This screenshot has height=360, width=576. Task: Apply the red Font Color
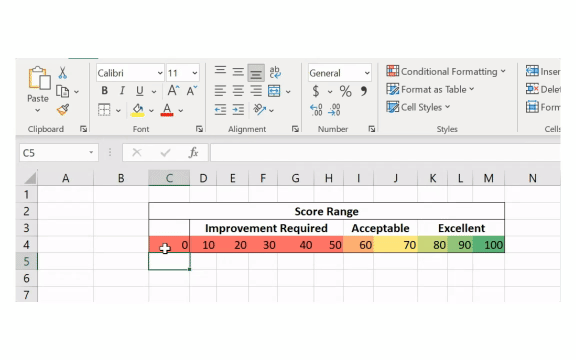(167, 110)
